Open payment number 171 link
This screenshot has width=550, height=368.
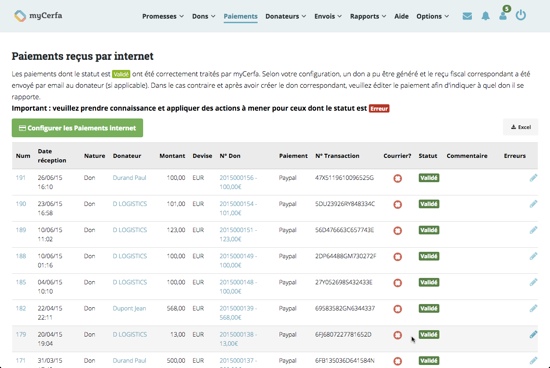point(21,361)
